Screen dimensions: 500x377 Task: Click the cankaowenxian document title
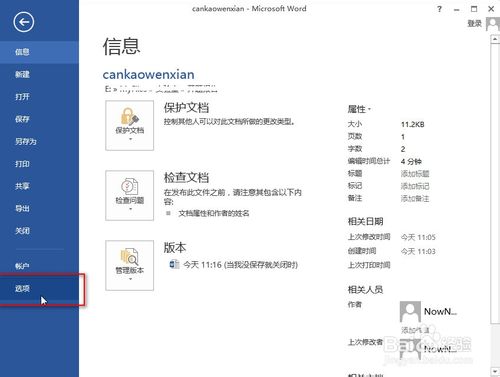149,74
